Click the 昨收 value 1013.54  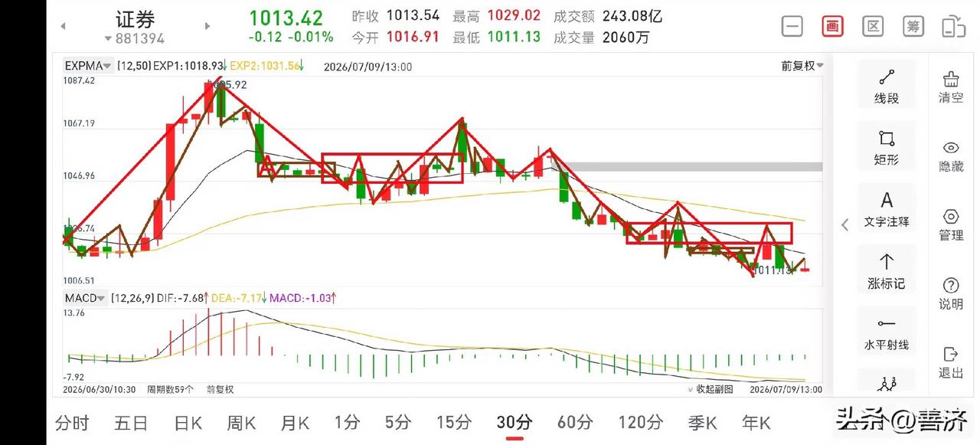[413, 16]
